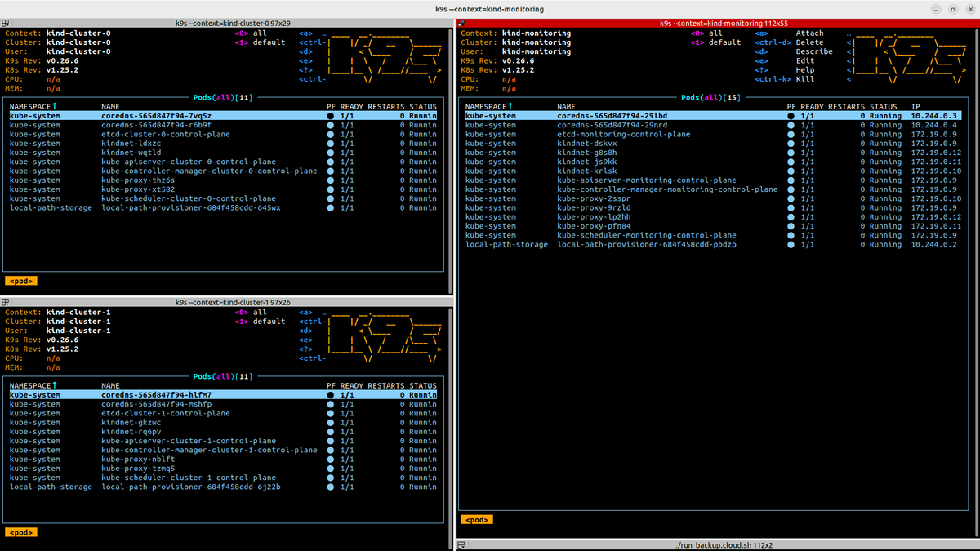Select the <pod> breadcrumb in kind-cluster-1 pane

[x=21, y=532]
